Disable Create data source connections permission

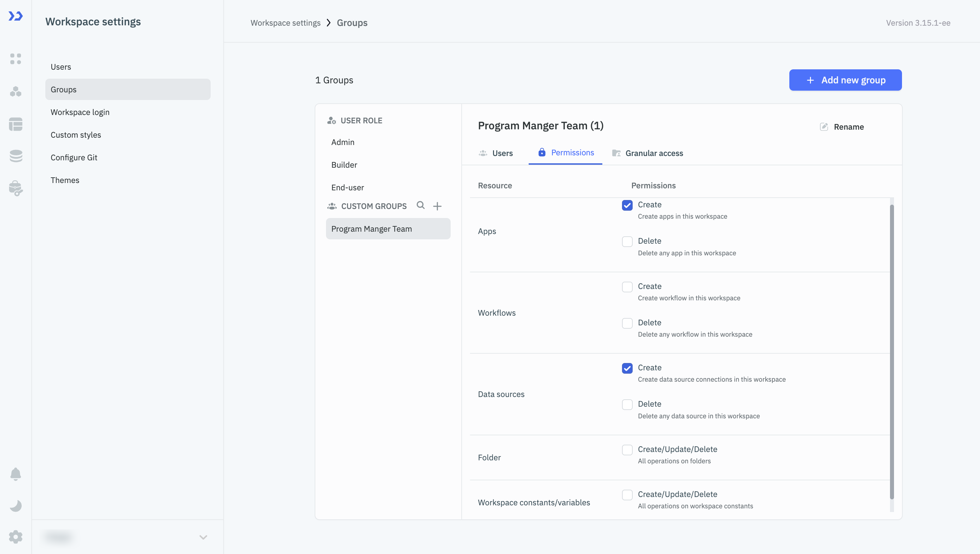tap(627, 368)
